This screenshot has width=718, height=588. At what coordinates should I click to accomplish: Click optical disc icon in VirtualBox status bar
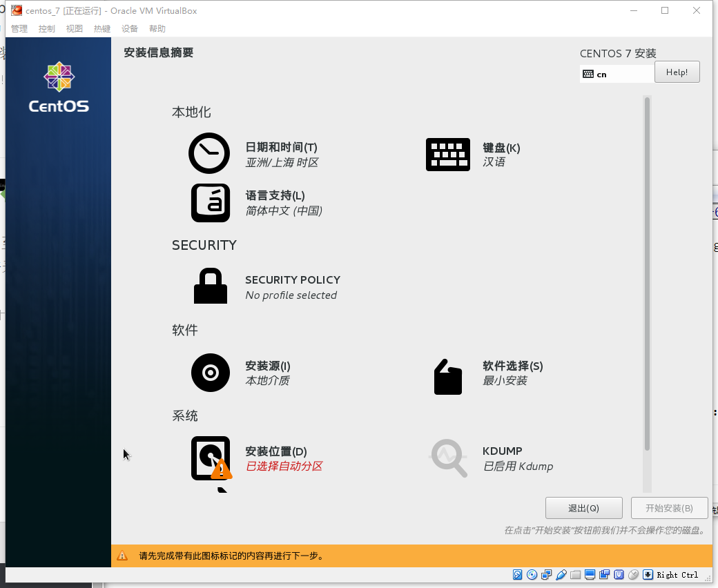coord(532,575)
